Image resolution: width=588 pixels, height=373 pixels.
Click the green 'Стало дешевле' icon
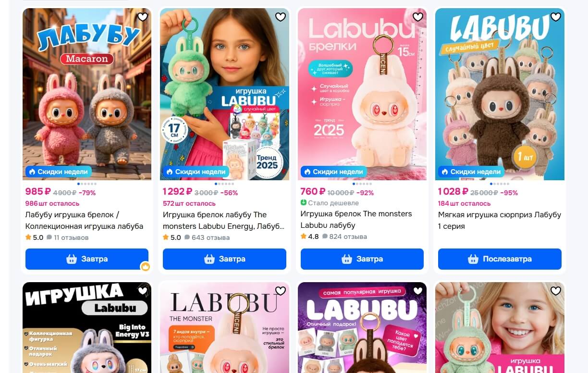pyautogui.click(x=303, y=203)
